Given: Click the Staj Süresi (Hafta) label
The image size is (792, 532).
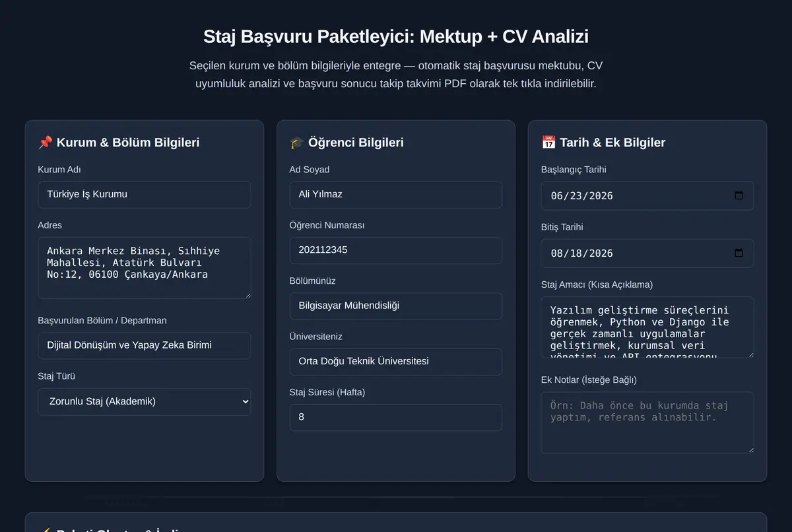Looking at the screenshot, I should (x=327, y=392).
